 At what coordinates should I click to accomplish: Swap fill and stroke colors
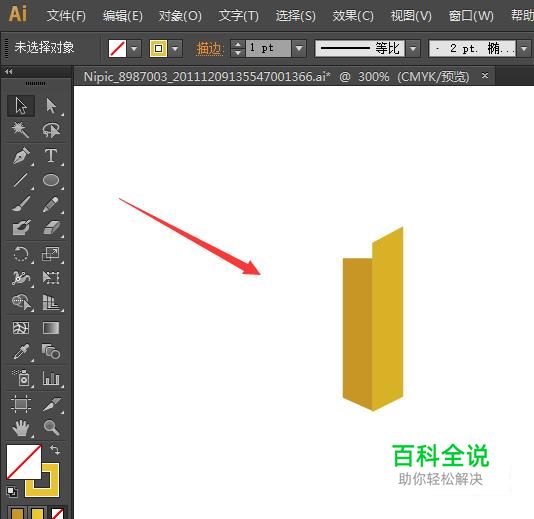[55, 450]
